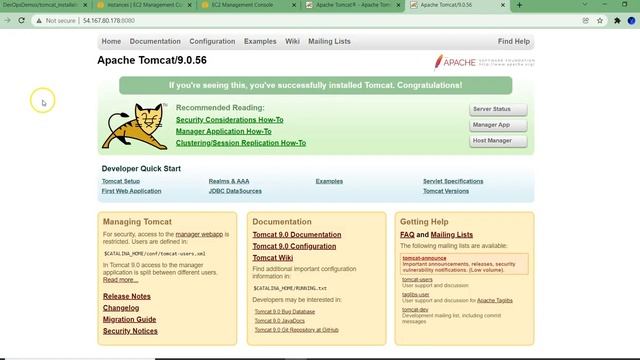This screenshot has height=360, width=640.
Task: Open taglibs-user mailing list link
Action: point(416,294)
